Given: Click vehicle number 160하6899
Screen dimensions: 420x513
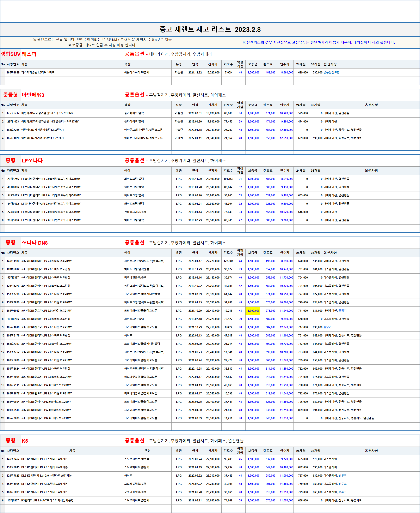Looking at the screenshot, I should tap(13, 492).
